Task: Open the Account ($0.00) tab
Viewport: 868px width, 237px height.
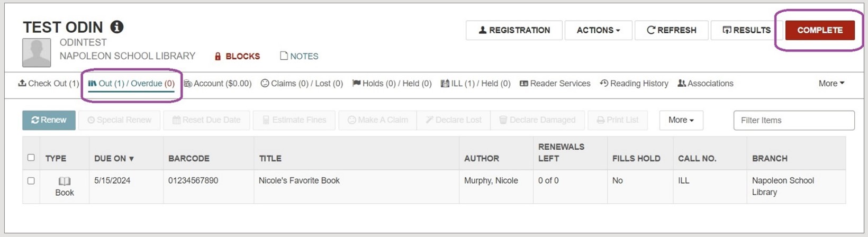Action: point(218,84)
